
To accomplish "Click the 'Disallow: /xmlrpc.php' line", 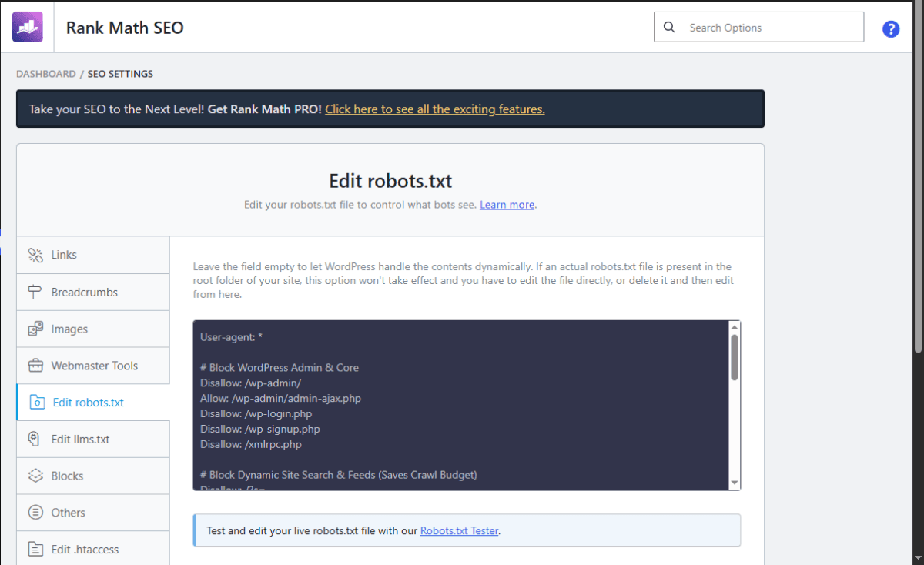I will (x=251, y=444).
